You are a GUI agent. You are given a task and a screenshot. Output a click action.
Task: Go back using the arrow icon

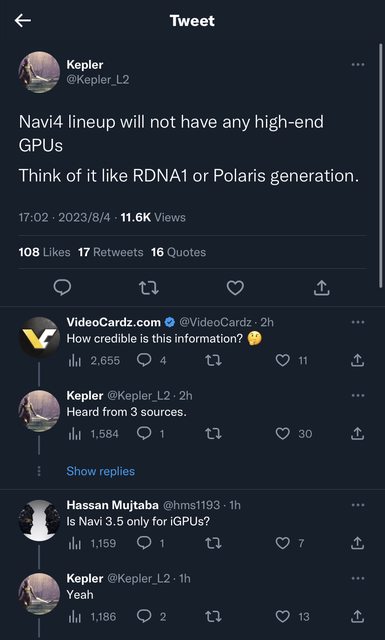[x=23, y=20]
